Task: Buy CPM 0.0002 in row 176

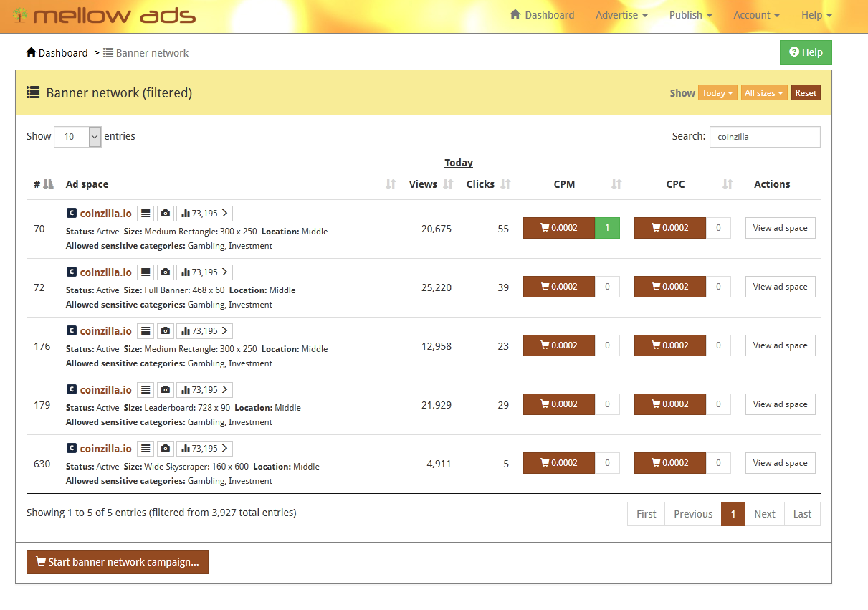Action: point(559,345)
